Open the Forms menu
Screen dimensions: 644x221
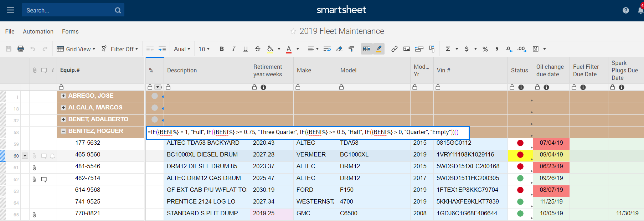[70, 31]
